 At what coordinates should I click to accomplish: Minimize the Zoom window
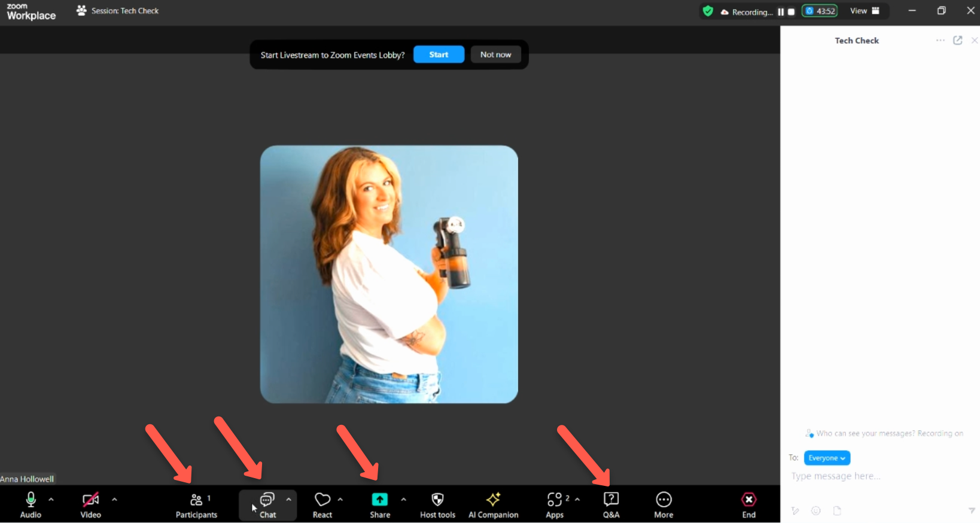tap(912, 11)
